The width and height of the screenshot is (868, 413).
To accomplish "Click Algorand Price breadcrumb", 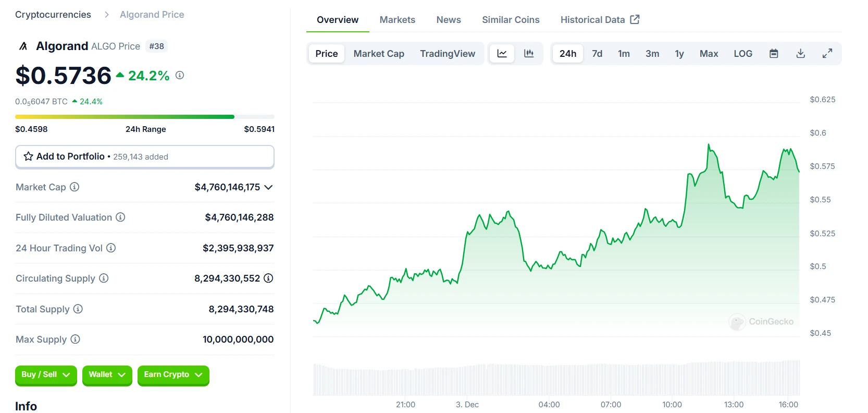I will click(x=152, y=15).
